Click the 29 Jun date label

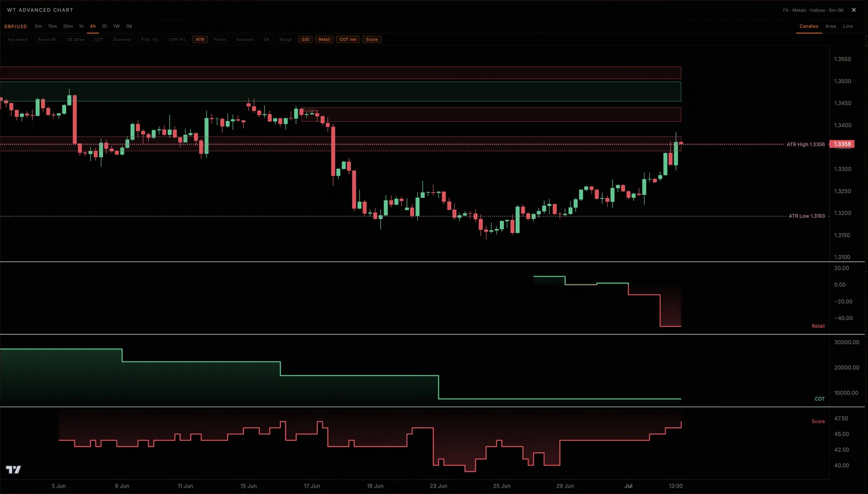click(x=565, y=486)
